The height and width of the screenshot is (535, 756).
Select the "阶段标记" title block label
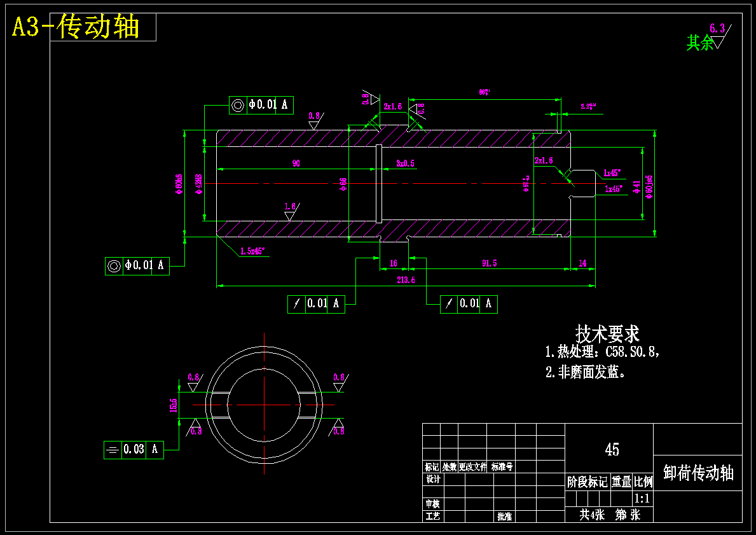[x=588, y=482]
